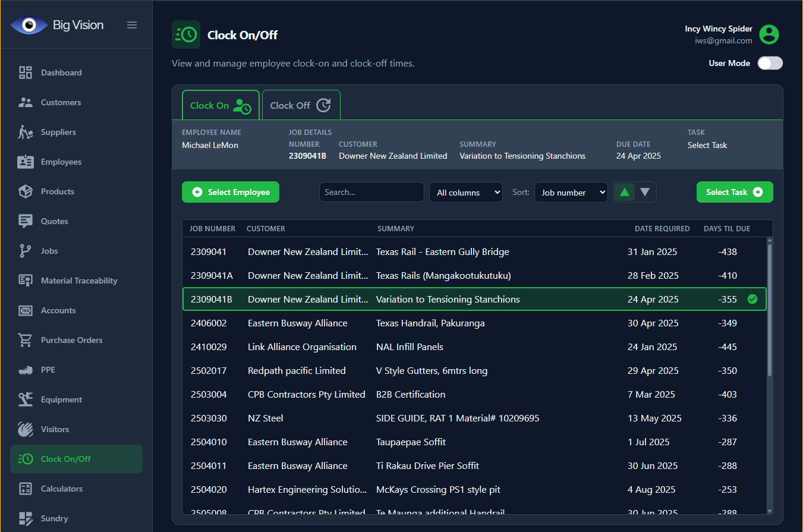The width and height of the screenshot is (803, 532).
Task: Click the Search input field
Action: point(371,192)
